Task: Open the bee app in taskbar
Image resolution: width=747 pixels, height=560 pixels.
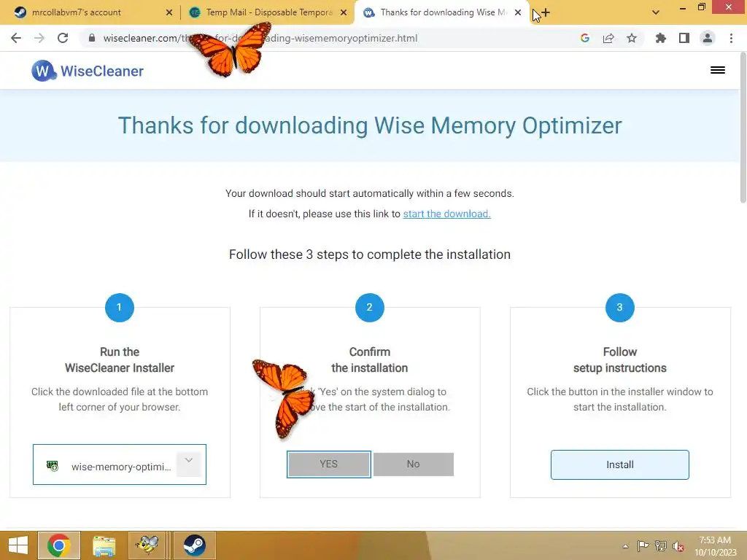Action: (x=147, y=545)
